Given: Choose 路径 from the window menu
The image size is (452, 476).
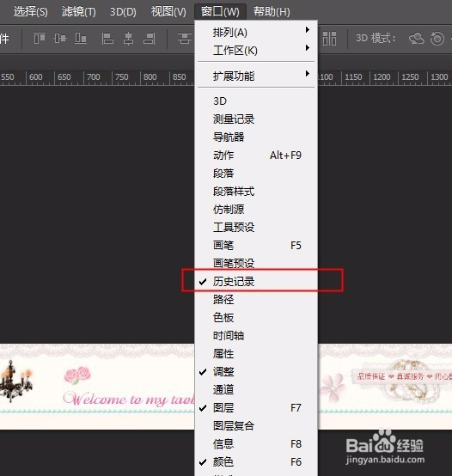Looking at the screenshot, I should pyautogui.click(x=256, y=299).
